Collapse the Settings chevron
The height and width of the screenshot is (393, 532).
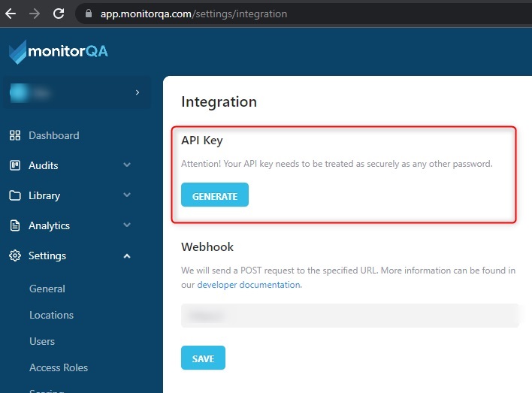click(127, 256)
